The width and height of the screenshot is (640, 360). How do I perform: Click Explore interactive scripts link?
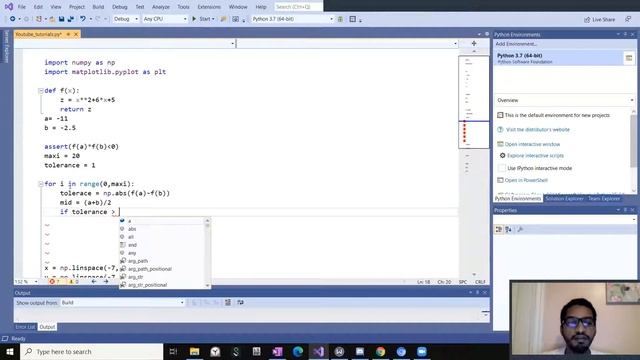pyautogui.click(x=535, y=156)
